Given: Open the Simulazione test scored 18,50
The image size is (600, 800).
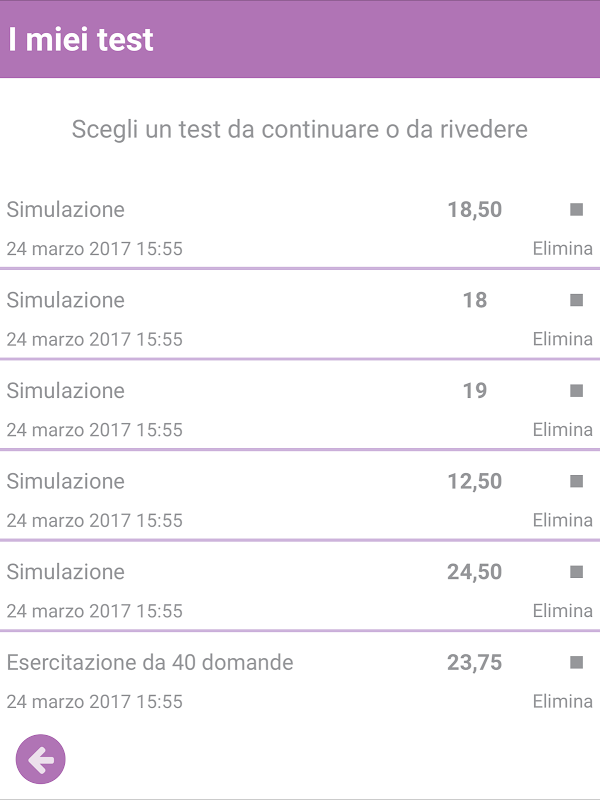Looking at the screenshot, I should pyautogui.click(x=66, y=210).
